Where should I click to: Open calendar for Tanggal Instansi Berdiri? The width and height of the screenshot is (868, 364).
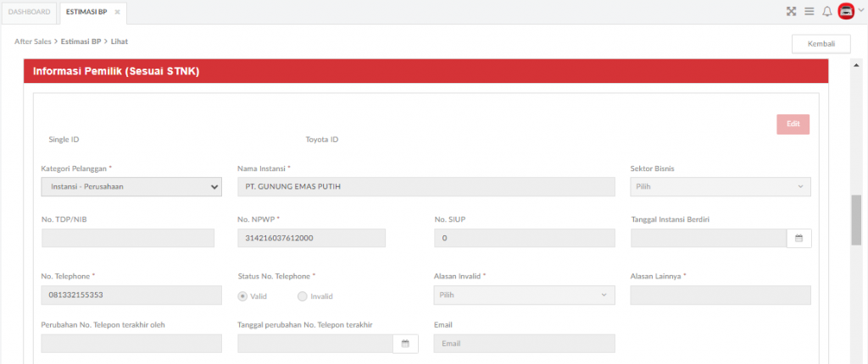coord(798,239)
